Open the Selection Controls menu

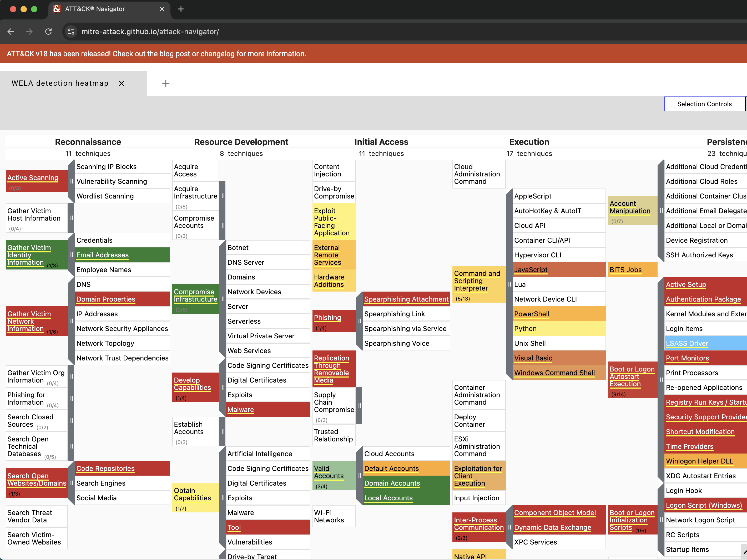[x=704, y=104]
